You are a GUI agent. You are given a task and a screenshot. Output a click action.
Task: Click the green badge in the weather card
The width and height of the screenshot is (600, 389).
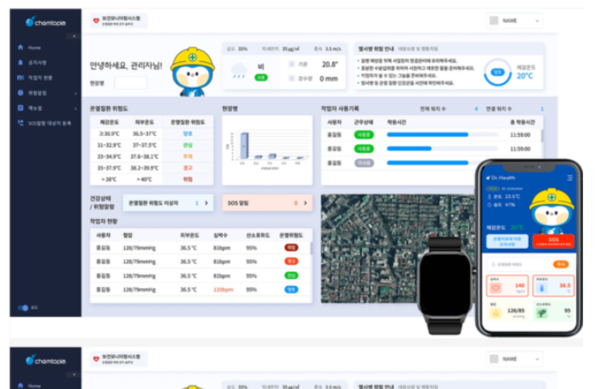[261, 78]
